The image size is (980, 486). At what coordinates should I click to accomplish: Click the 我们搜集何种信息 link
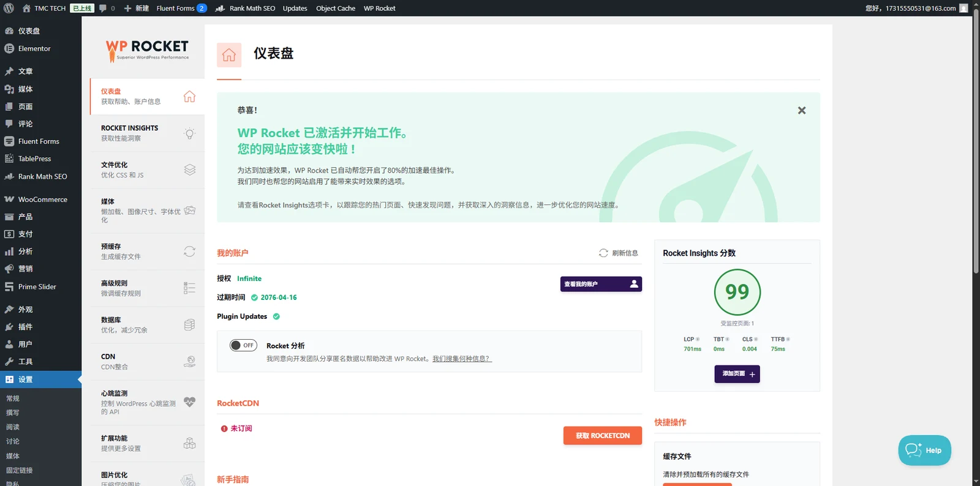tap(462, 359)
